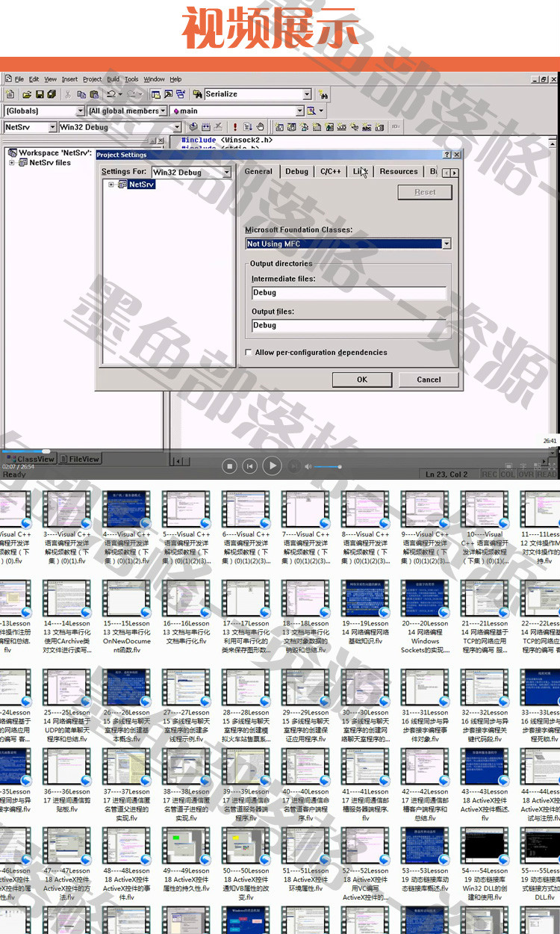The height and width of the screenshot is (934, 560).
Task: Click the hand Insert Breakpoint icon
Action: point(260,127)
